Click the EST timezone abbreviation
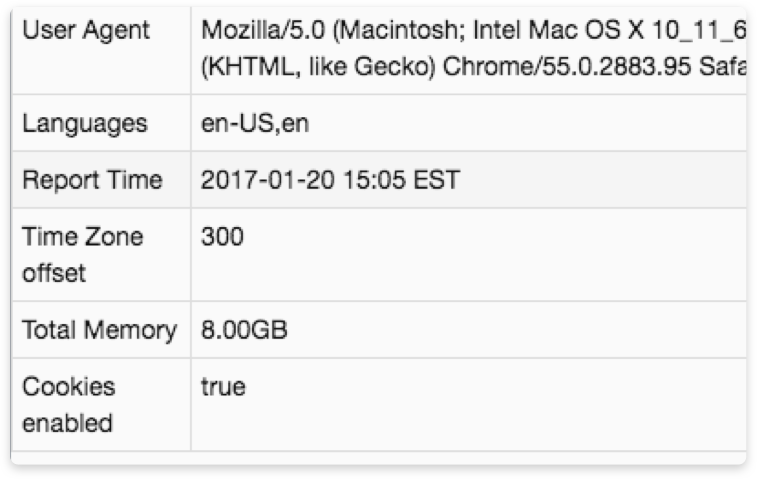 tap(441, 180)
